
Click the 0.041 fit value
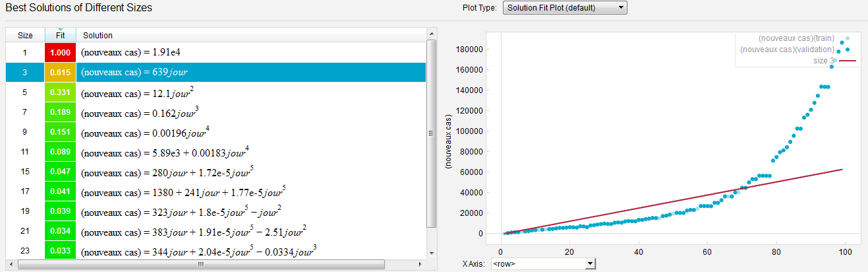60,191
